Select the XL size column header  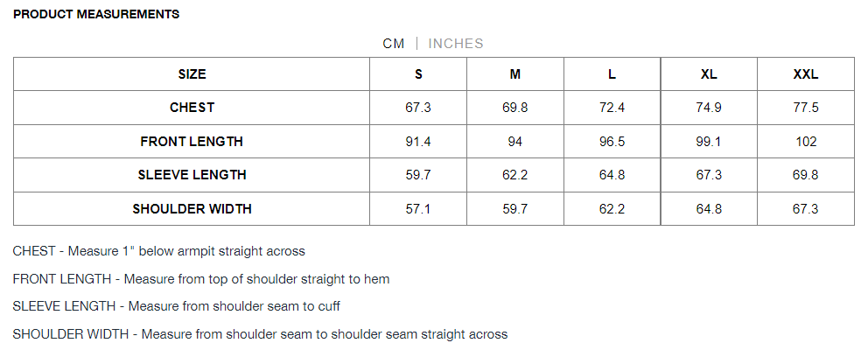pyautogui.click(x=709, y=74)
